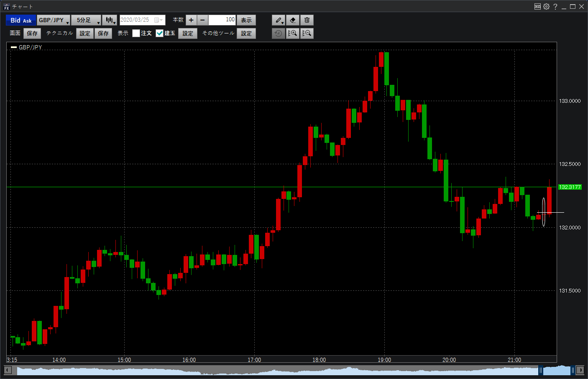This screenshot has height=379, width=588.
Task: Click the trash can delete icon
Action: point(307,20)
